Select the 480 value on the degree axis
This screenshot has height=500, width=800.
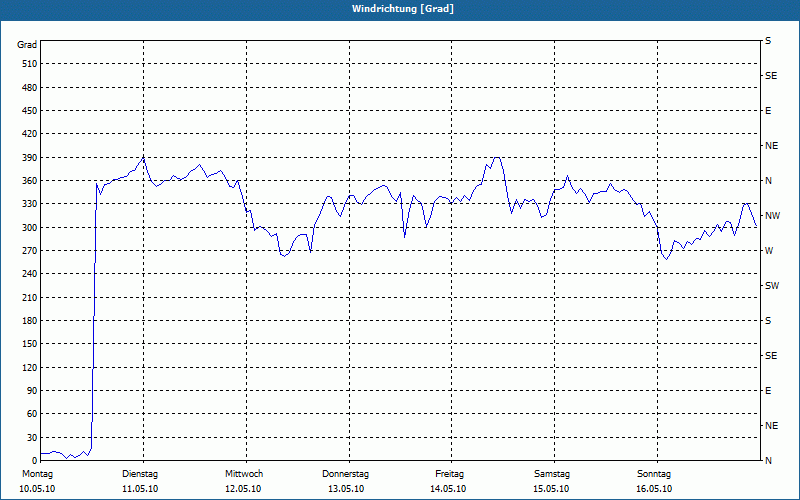(x=30, y=87)
